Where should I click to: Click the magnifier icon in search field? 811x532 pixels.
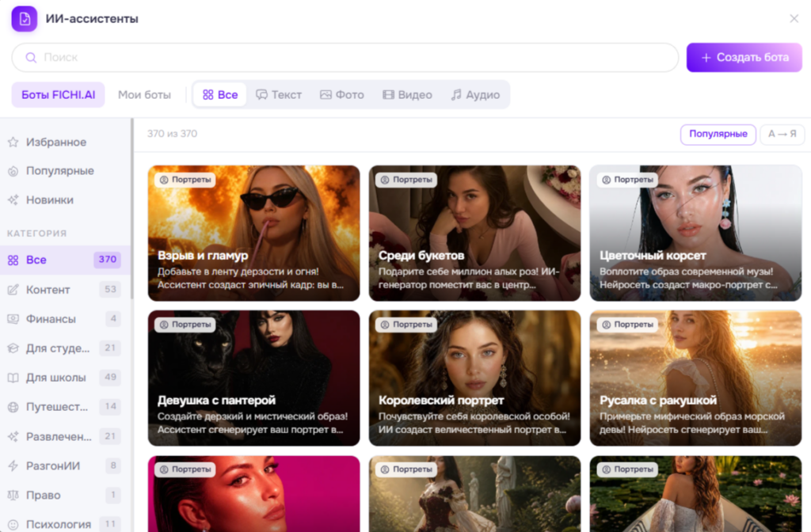(31, 57)
